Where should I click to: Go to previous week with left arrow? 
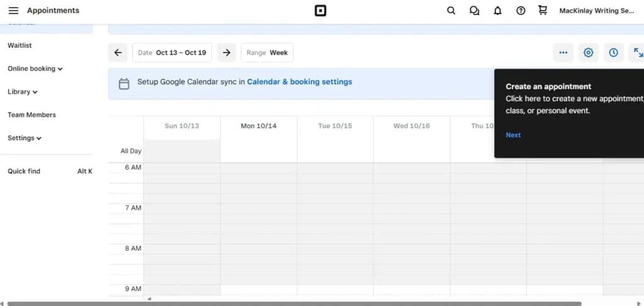(x=118, y=53)
